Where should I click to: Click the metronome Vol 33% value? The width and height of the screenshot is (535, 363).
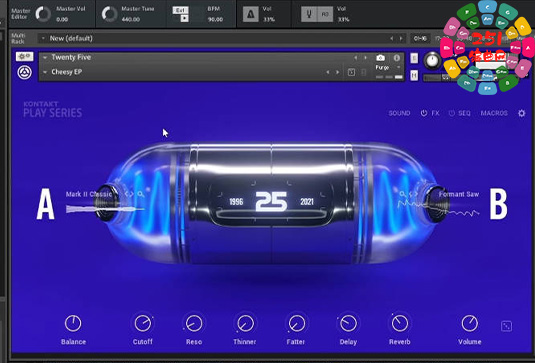[x=269, y=19]
